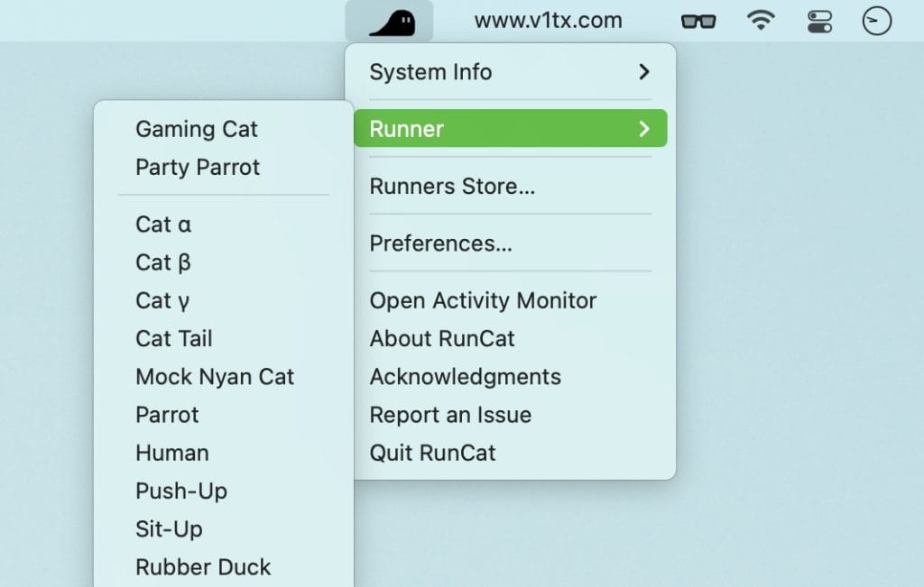This screenshot has height=587, width=924.
Task: Open the Wi-Fi status icon
Action: click(x=761, y=21)
